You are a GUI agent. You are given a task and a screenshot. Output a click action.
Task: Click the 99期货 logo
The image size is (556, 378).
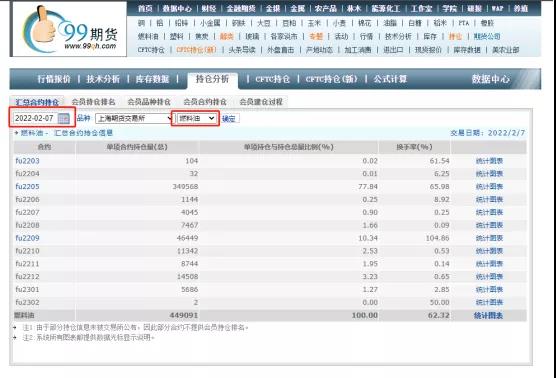click(70, 29)
